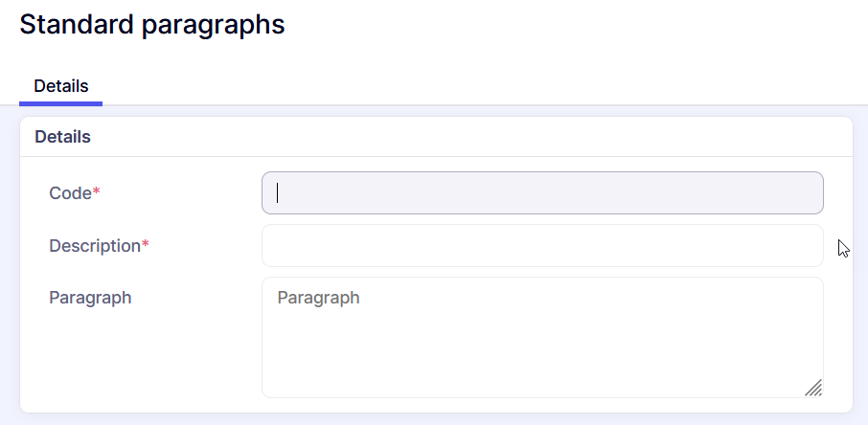Click the Paragraph field label
868x425 pixels.
(x=90, y=298)
